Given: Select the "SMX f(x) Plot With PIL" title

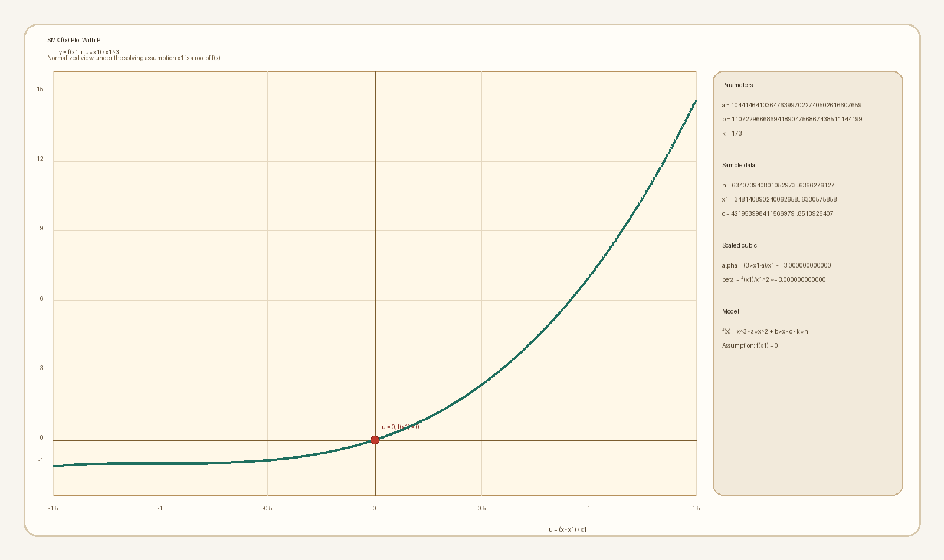Looking at the screenshot, I should point(76,41).
